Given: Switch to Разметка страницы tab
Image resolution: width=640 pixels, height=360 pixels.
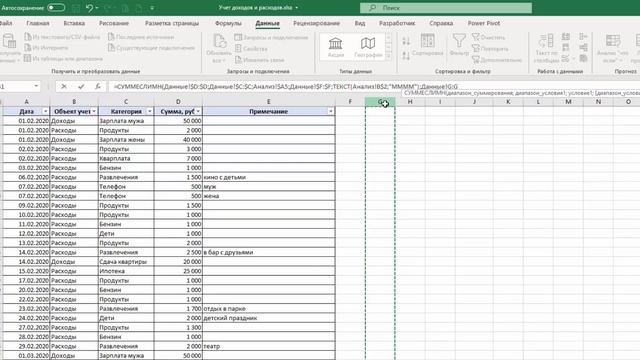Looking at the screenshot, I should [172, 23].
